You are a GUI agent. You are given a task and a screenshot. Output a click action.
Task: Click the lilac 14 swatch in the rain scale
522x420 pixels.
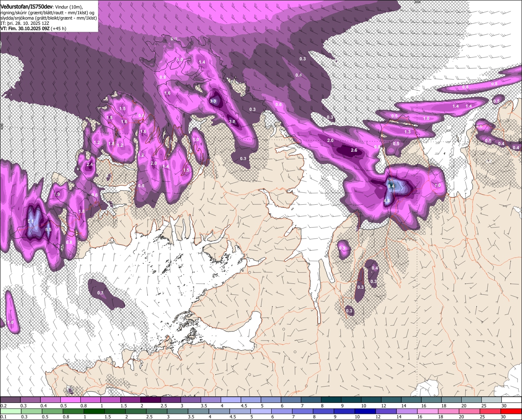pyautogui.click(x=406, y=411)
